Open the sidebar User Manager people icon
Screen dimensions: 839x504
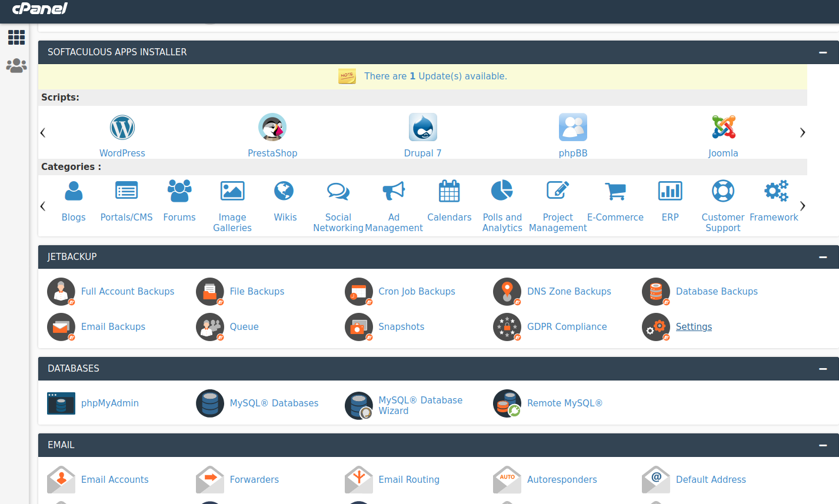click(16, 65)
